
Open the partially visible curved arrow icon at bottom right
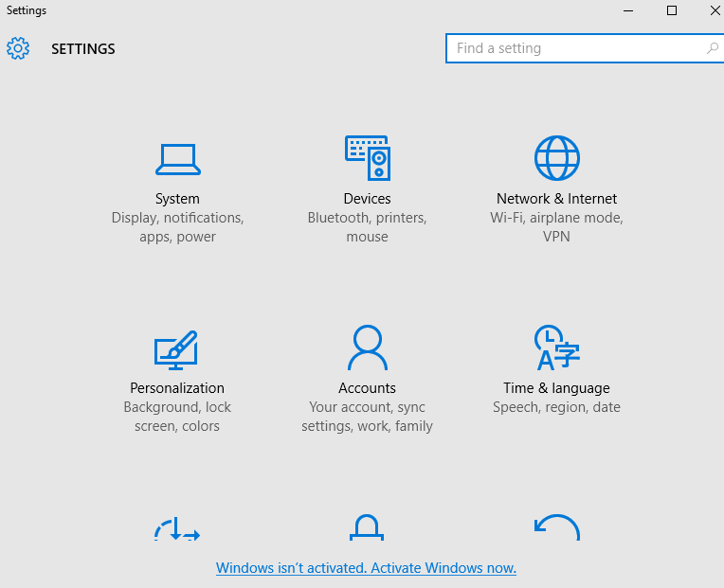557,526
